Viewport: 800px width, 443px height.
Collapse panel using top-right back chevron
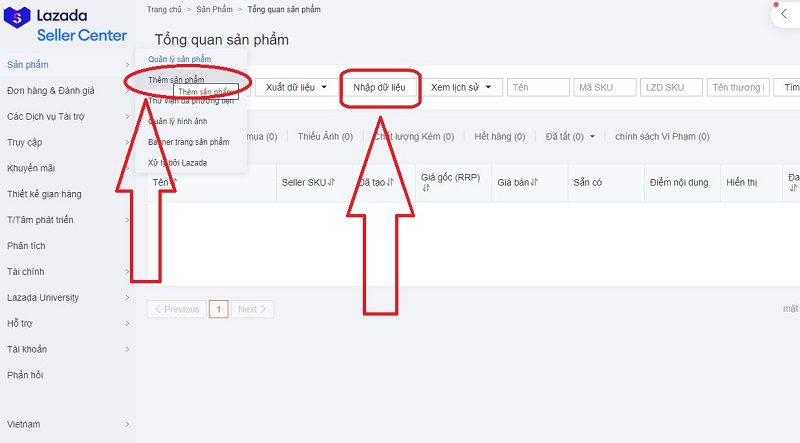(x=784, y=14)
